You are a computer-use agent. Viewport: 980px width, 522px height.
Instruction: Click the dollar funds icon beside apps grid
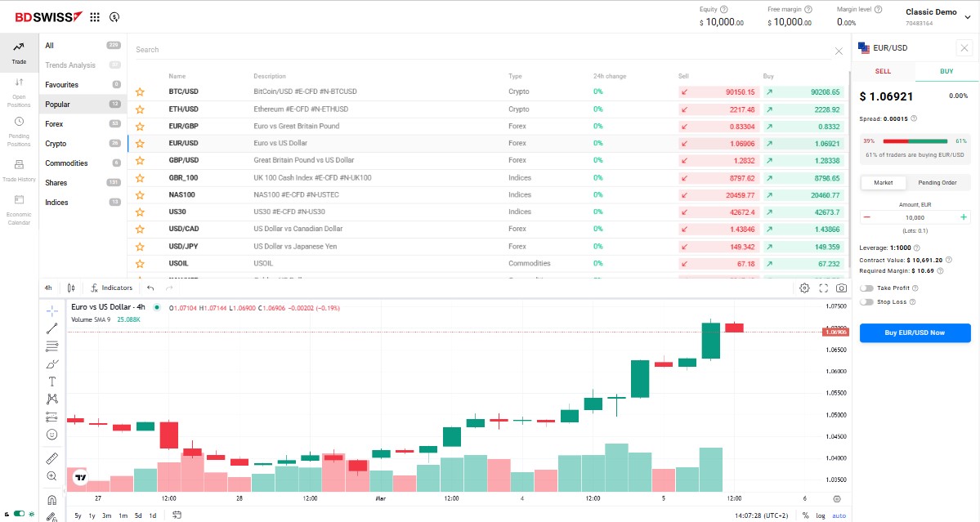click(x=114, y=17)
